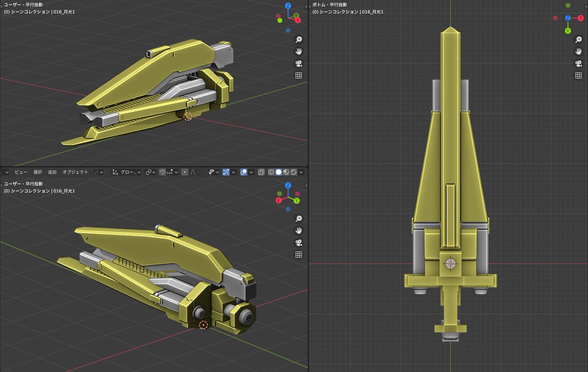Click zoom icon in bottom-left viewport

coord(298,219)
